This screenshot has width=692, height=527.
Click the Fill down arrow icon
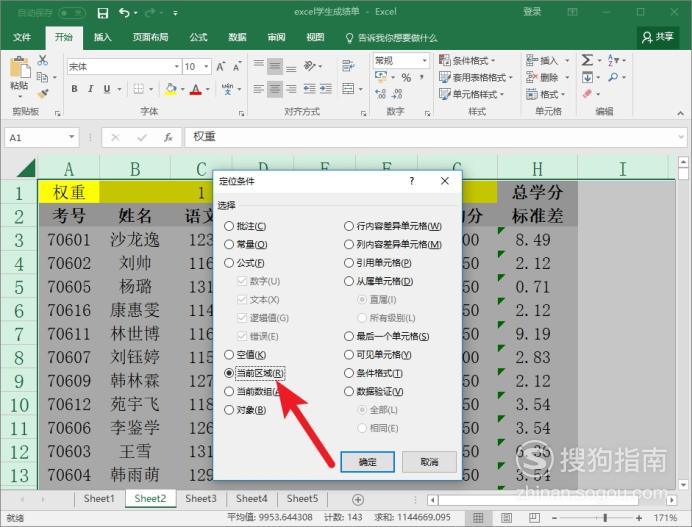pyautogui.click(x=587, y=77)
